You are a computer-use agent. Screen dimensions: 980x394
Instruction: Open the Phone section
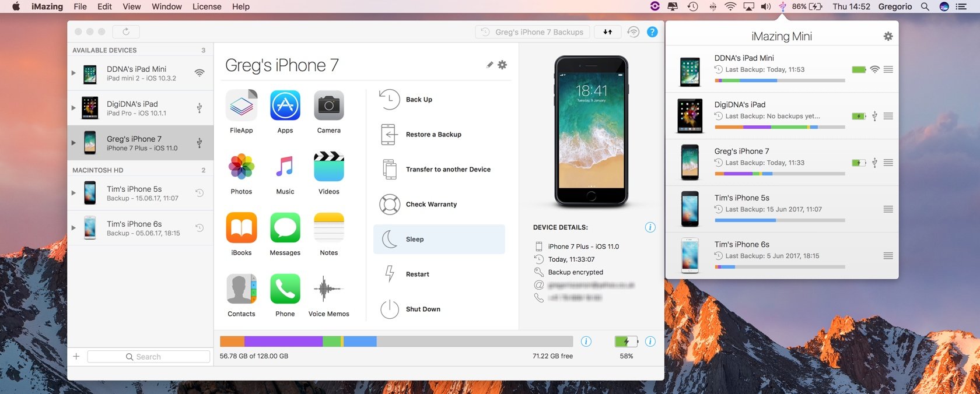click(285, 289)
